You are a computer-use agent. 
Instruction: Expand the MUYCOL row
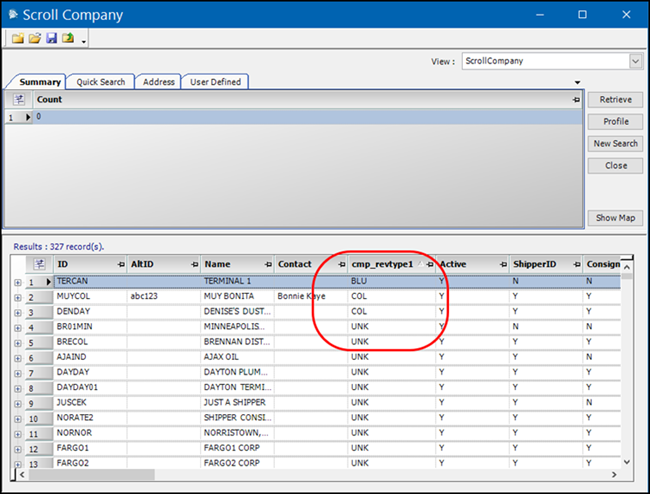click(17, 298)
